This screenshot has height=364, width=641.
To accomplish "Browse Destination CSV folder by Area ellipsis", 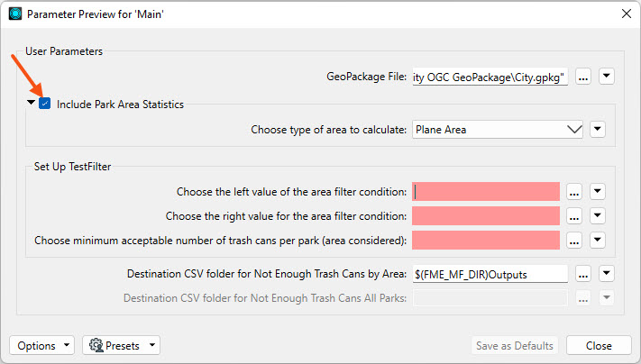I will coord(583,274).
